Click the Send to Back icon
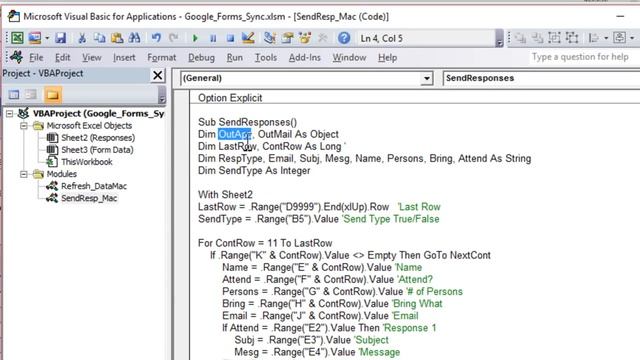 click(x=537, y=38)
